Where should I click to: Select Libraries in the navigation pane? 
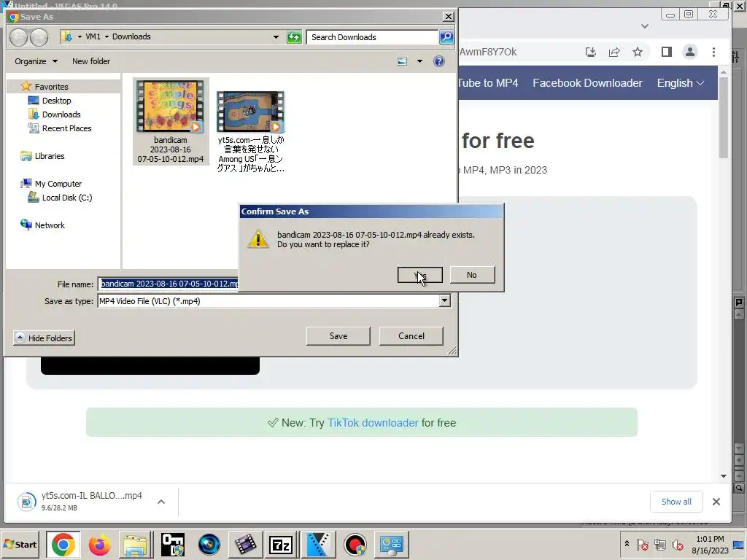pyautogui.click(x=49, y=156)
